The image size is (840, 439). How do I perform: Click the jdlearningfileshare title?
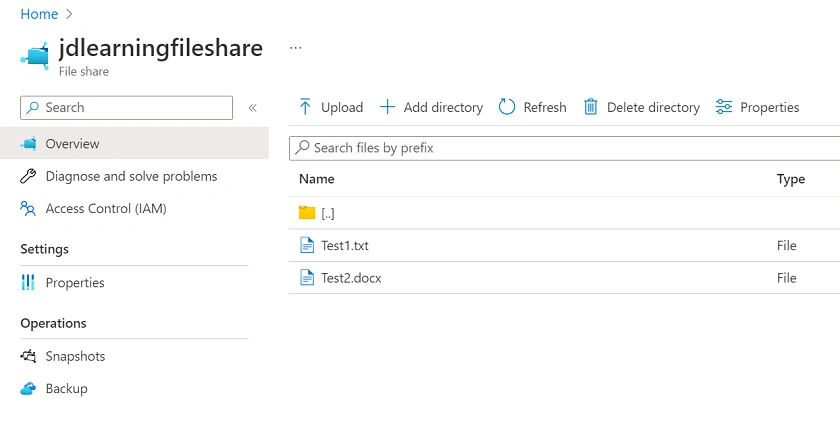161,48
